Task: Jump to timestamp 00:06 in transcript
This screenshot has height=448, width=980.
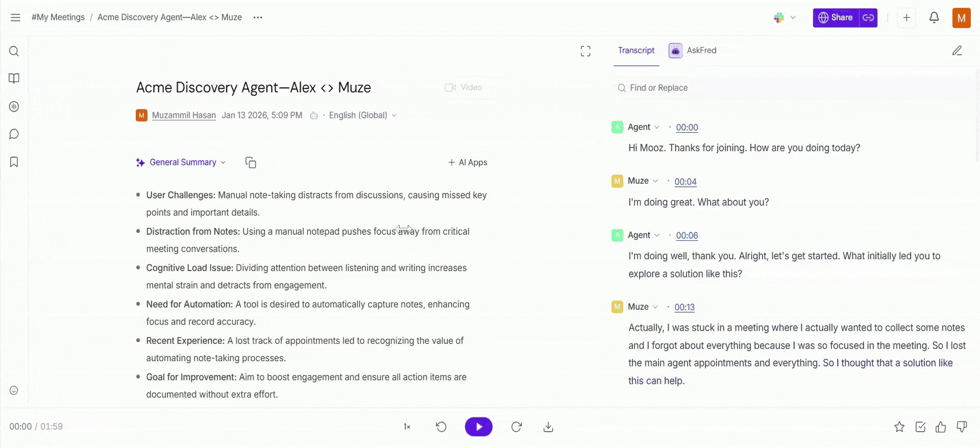Action: click(x=687, y=236)
